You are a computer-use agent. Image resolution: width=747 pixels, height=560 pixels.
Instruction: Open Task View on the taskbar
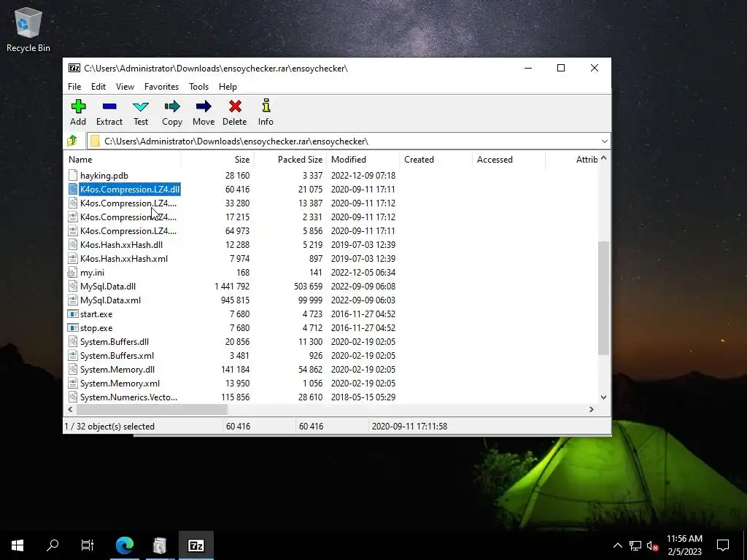[x=88, y=545]
